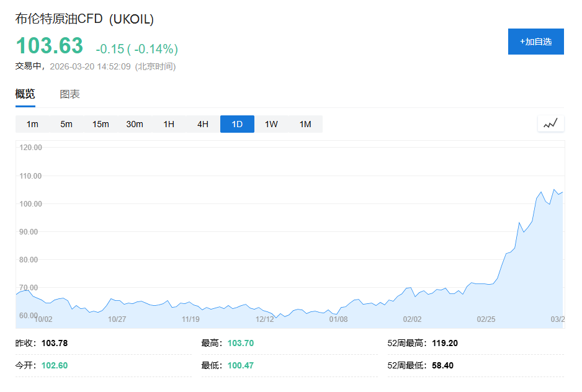Switch chart to 30m interval
This screenshot has width=582, height=392.
pos(135,124)
